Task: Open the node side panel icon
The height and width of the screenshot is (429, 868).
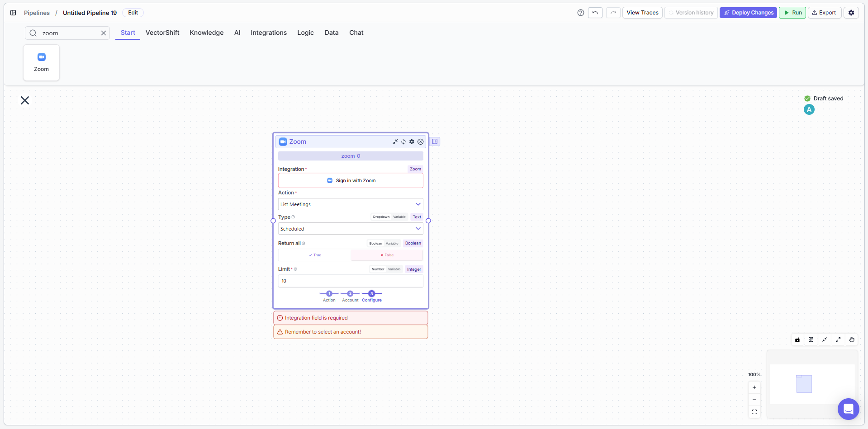Action: click(x=435, y=141)
